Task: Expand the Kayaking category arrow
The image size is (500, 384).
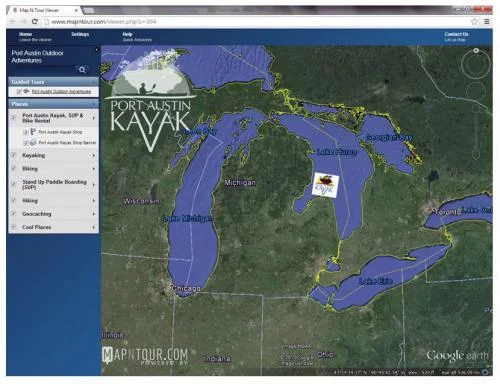Action: (94, 155)
